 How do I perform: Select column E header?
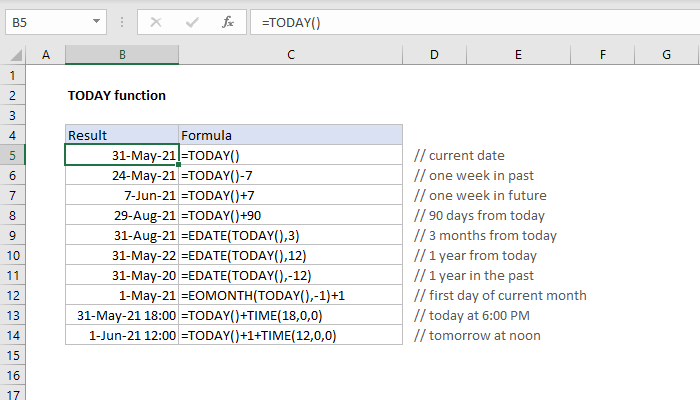pos(519,55)
